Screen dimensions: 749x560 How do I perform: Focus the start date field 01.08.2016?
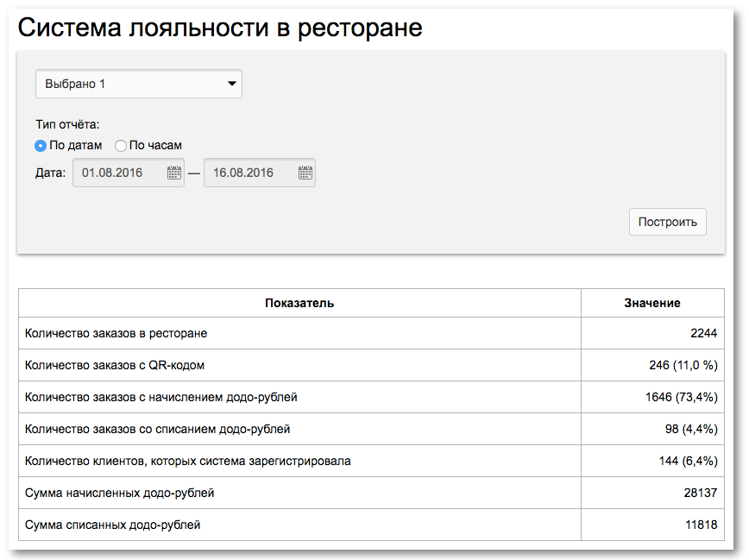(x=129, y=173)
